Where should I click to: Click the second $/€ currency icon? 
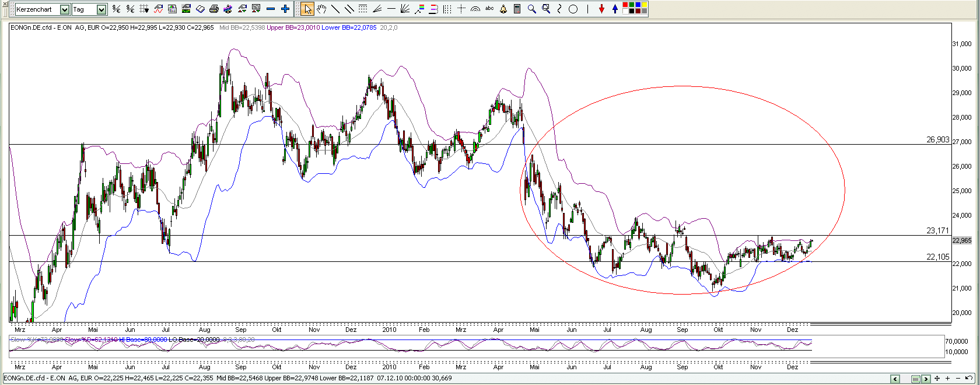pos(130,9)
